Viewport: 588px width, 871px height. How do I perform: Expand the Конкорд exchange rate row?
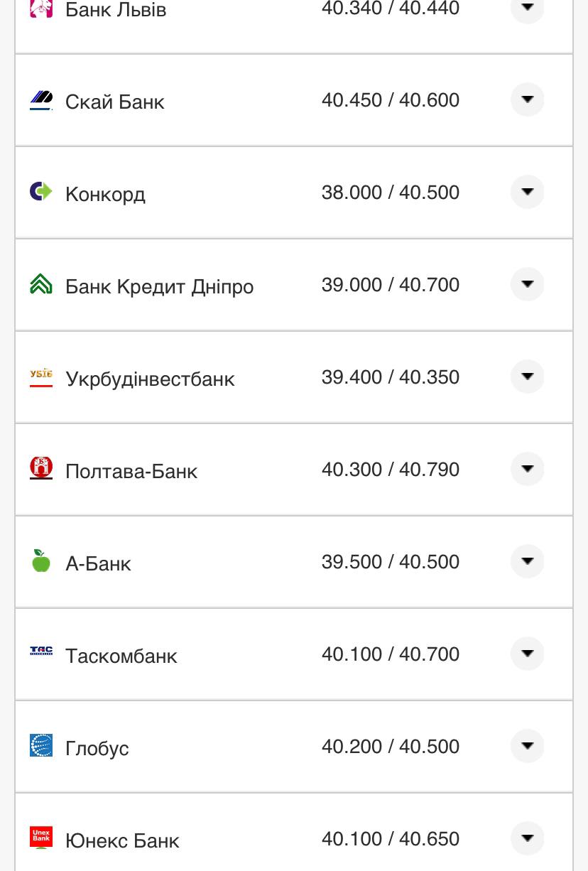pos(527,192)
